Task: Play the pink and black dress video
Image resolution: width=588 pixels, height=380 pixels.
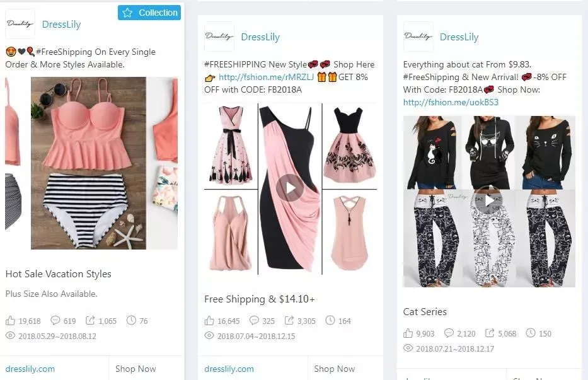Action: pyautogui.click(x=290, y=188)
